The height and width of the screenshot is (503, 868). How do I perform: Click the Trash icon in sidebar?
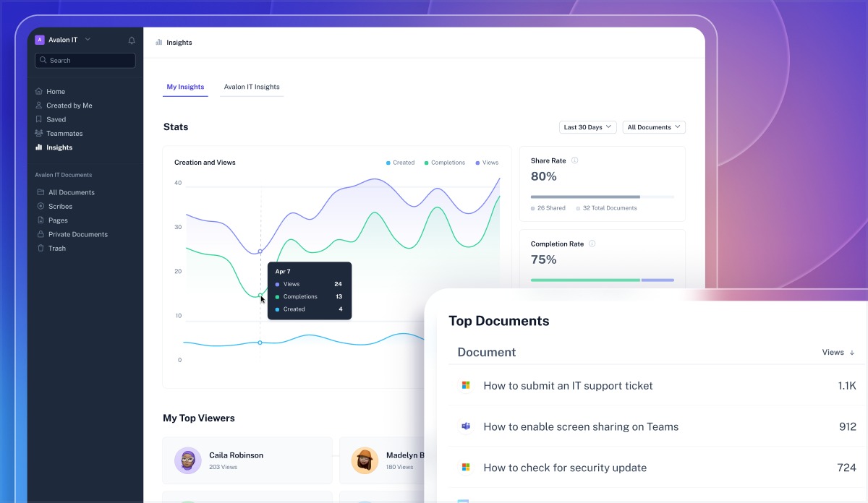(x=41, y=248)
